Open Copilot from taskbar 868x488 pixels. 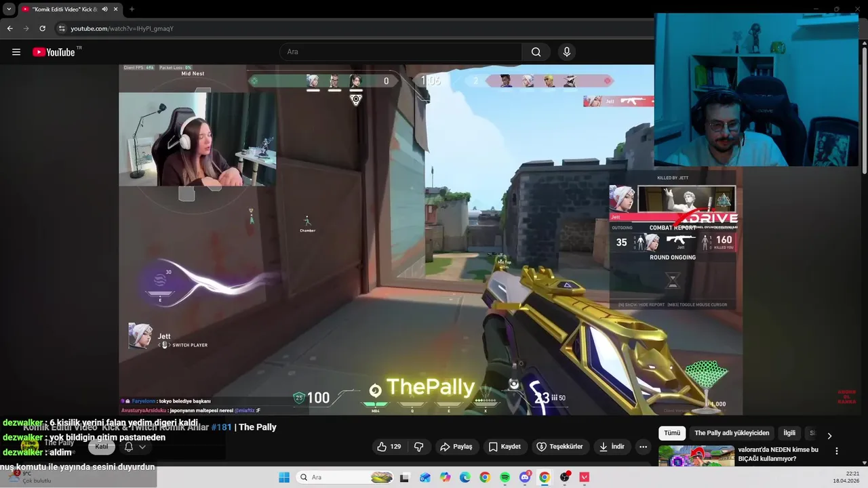pyautogui.click(x=445, y=477)
